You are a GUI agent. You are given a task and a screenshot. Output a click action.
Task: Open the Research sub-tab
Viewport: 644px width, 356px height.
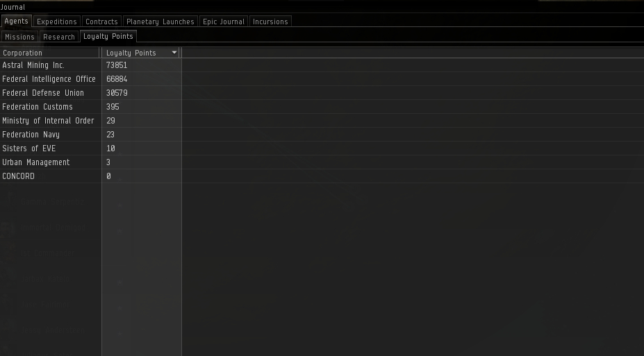[x=59, y=37]
